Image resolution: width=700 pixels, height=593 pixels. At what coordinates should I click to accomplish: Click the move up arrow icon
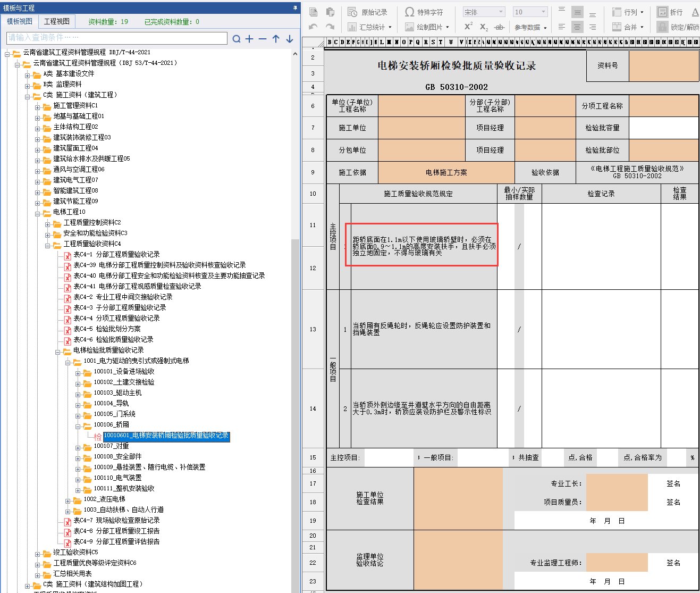pos(276,39)
